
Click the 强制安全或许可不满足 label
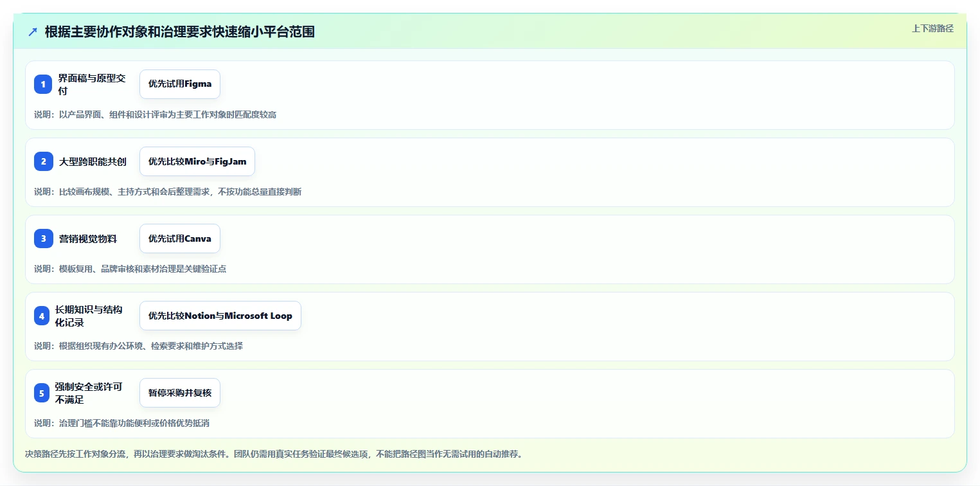tap(89, 393)
